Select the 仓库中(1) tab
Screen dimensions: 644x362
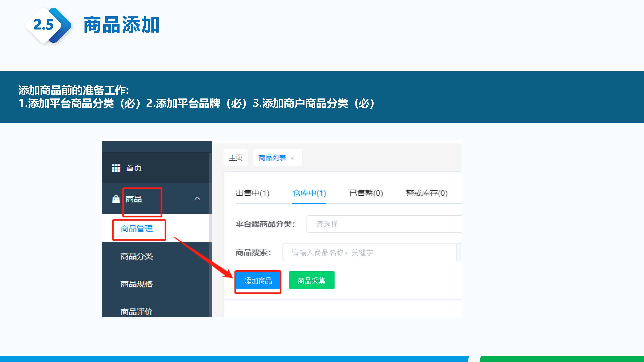coord(309,193)
